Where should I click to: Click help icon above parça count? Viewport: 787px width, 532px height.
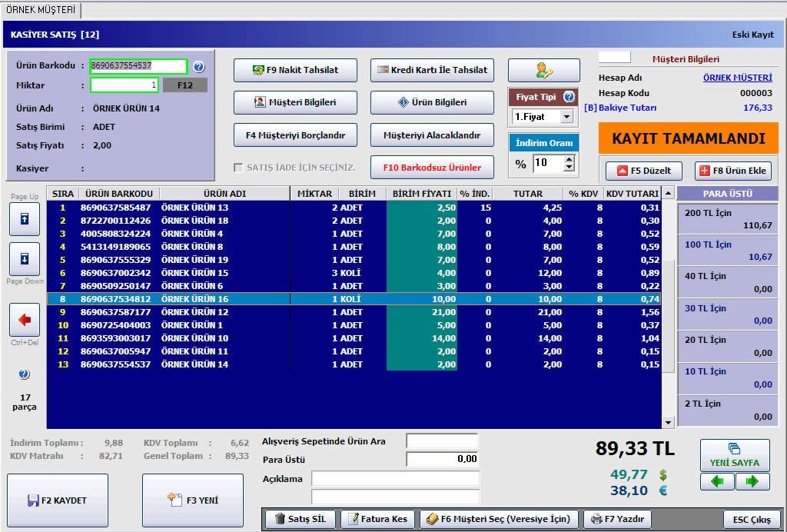coord(24,374)
